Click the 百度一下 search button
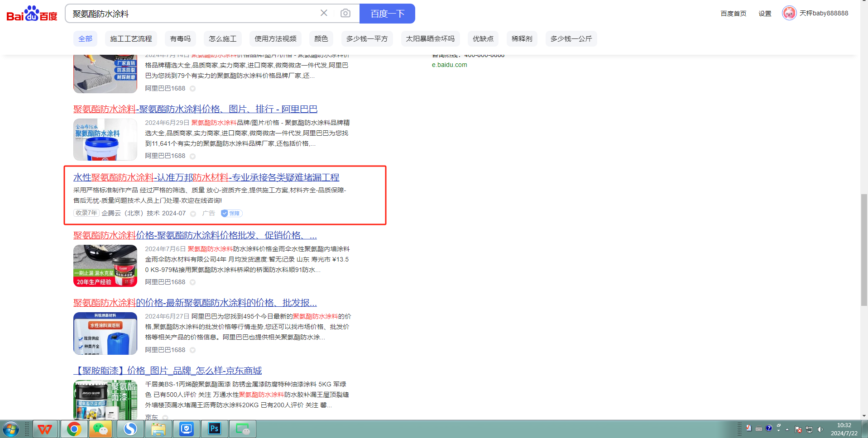The height and width of the screenshot is (438, 868). click(387, 14)
